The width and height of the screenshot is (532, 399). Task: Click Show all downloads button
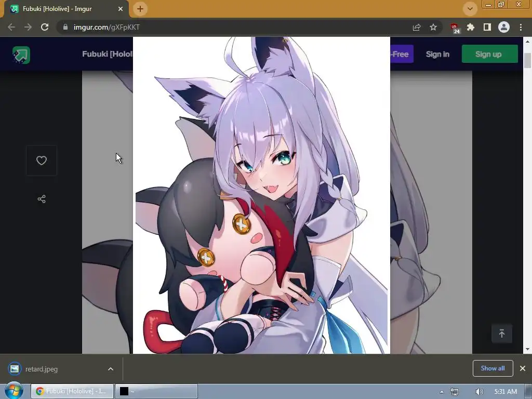point(493,368)
